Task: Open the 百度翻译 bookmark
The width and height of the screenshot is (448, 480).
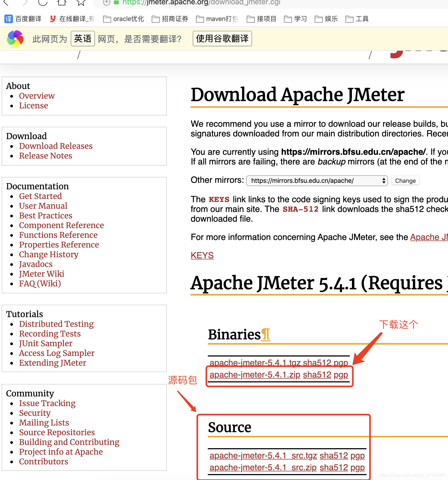Action: click(x=23, y=19)
